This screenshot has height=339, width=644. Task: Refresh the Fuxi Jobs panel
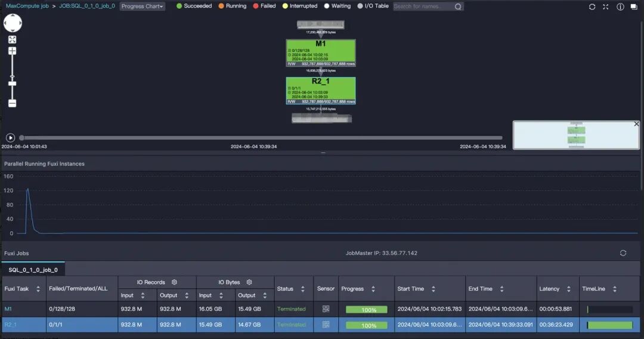point(623,253)
